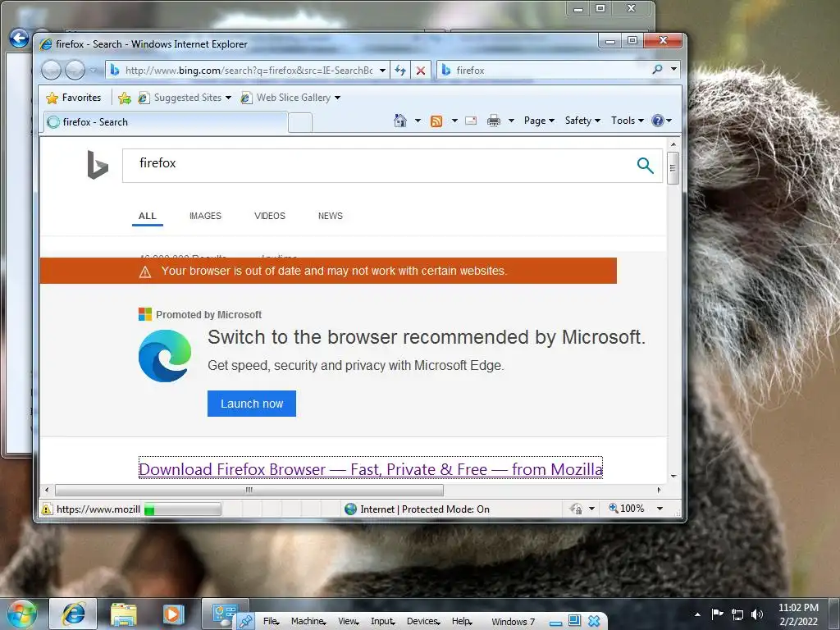Open Download Firefox Browser link

371,468
